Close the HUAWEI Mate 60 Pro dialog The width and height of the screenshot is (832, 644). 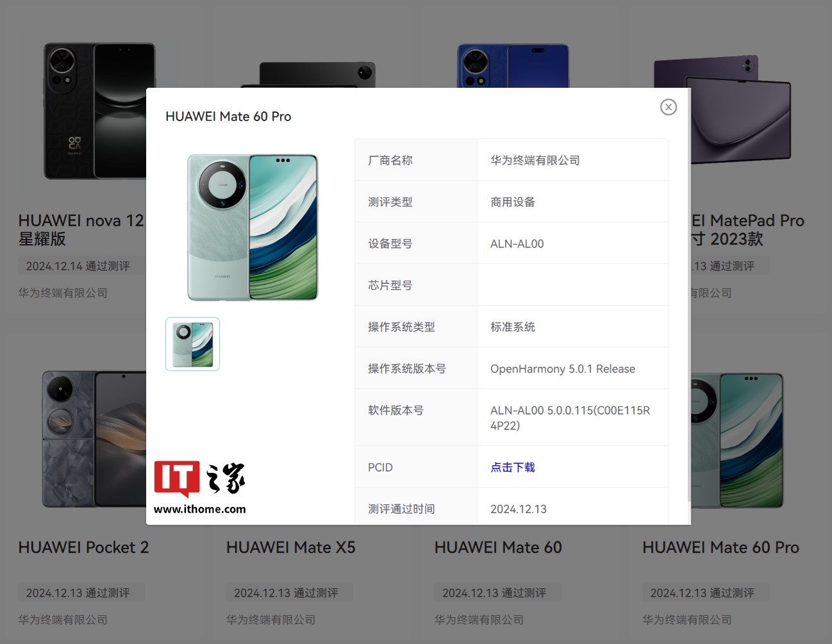tap(668, 107)
